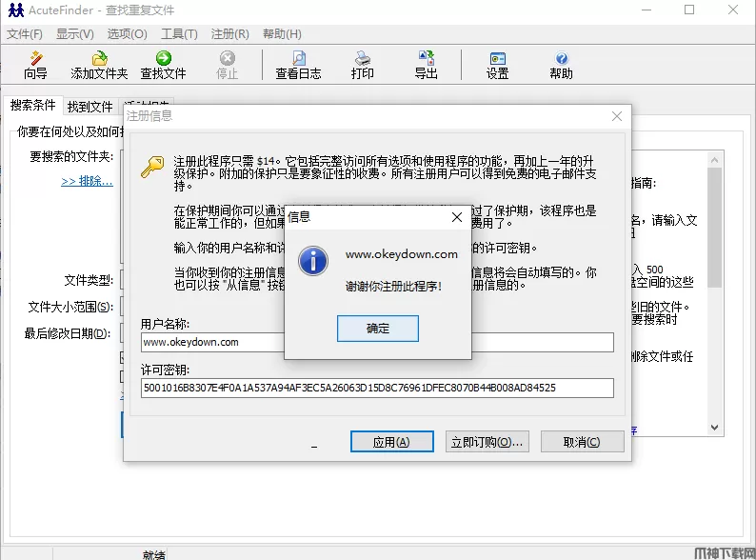Viewport: 756px width, 560px height.
Task: Switch to the 搜索条件 tab
Action: pyautogui.click(x=33, y=105)
